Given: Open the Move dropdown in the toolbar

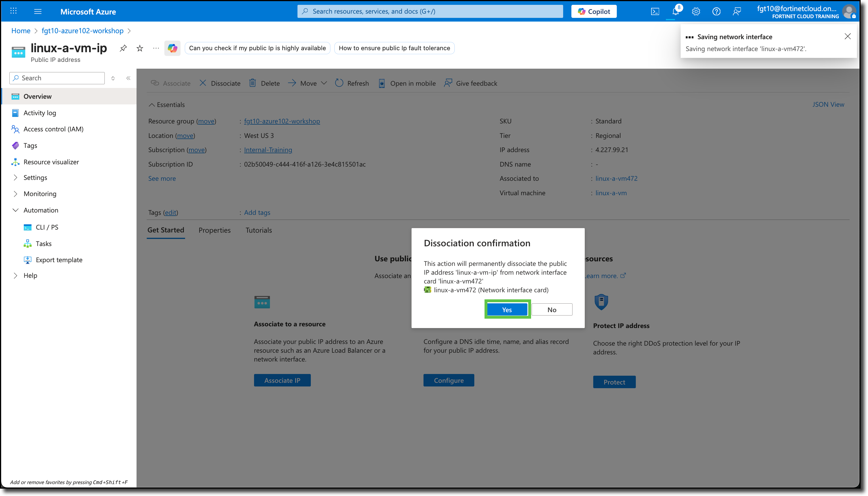Looking at the screenshot, I should click(x=324, y=83).
